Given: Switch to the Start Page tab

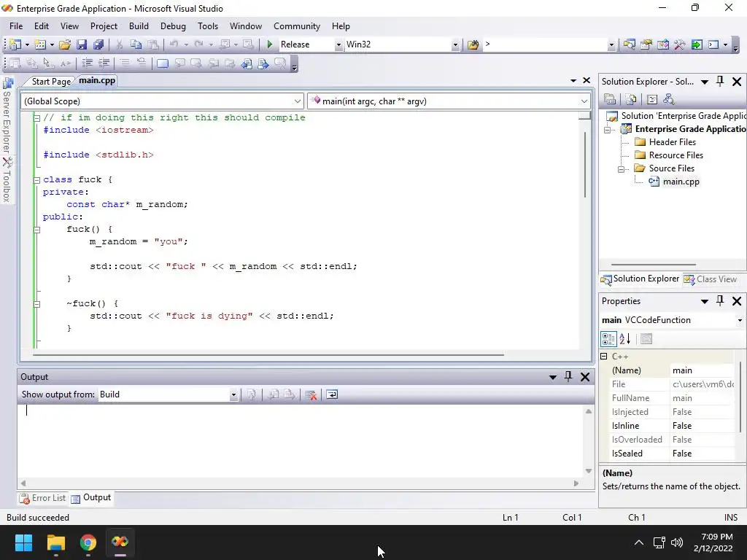Looking at the screenshot, I should tap(51, 82).
